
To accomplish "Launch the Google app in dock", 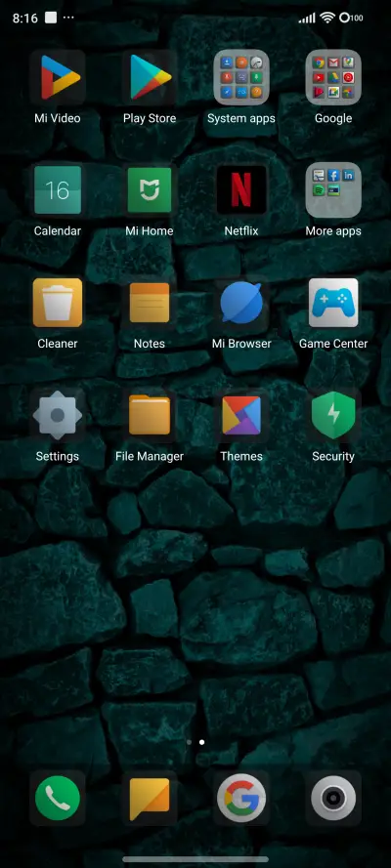I will tap(241, 799).
